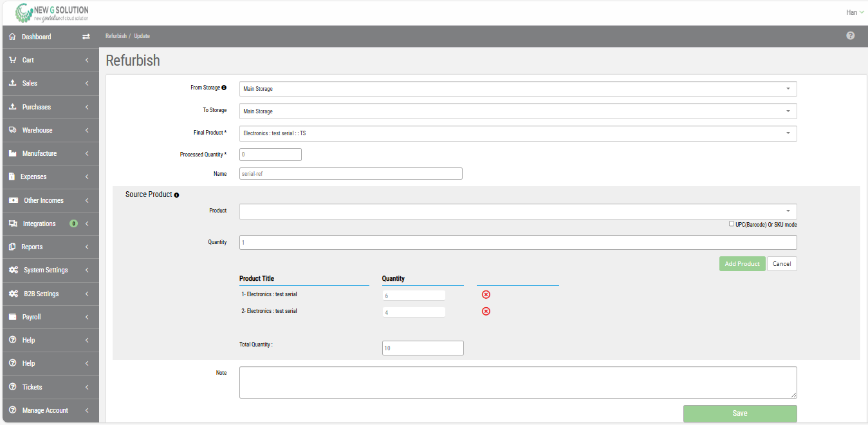This screenshot has width=868, height=425.
Task: Open the Final Product dropdown
Action: (x=518, y=133)
